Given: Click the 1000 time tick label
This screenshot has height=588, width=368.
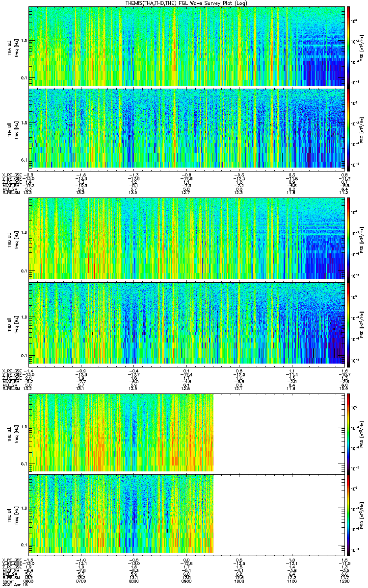Looking at the screenshot, I should pyautogui.click(x=239, y=581).
